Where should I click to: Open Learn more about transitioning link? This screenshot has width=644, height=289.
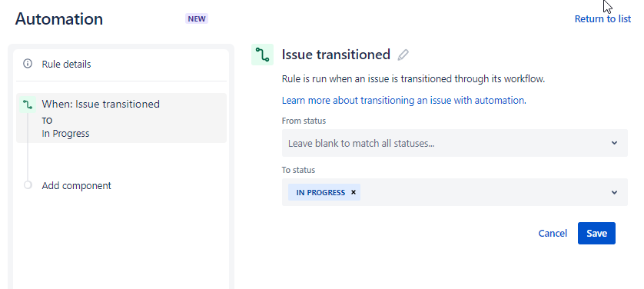[x=403, y=100]
